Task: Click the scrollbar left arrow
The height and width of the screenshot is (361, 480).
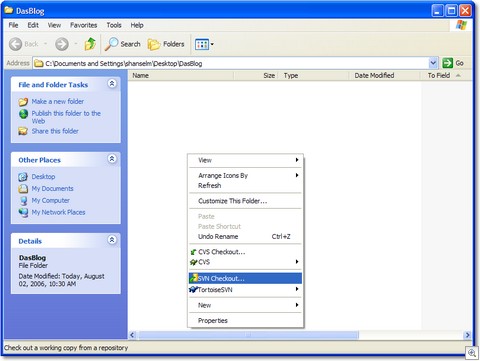Action: point(132,335)
